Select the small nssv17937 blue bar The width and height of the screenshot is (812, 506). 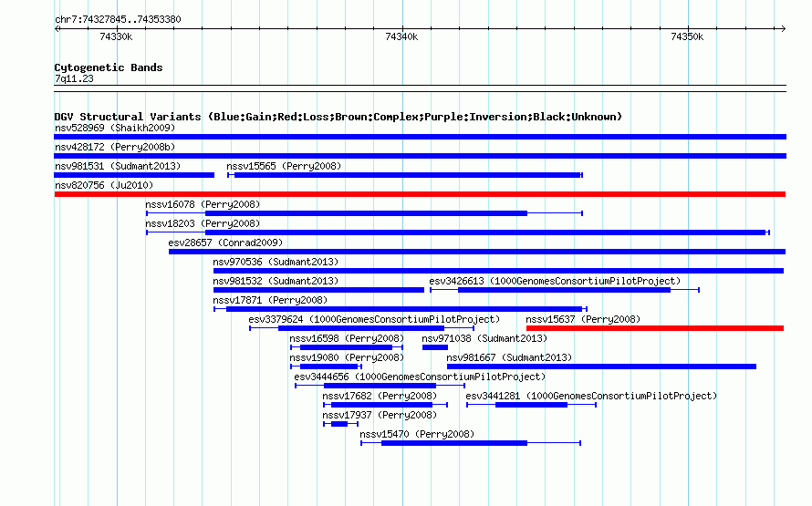[339, 424]
